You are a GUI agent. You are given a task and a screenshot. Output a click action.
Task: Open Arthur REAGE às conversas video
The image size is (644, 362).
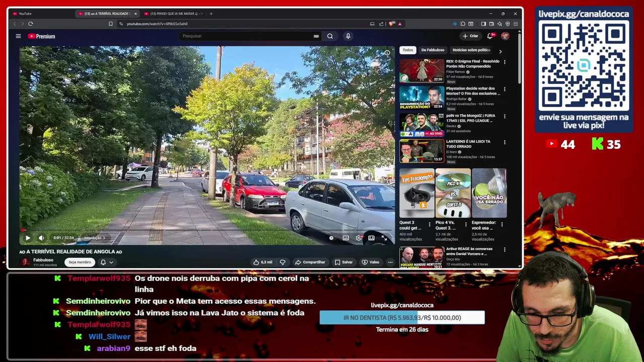click(x=422, y=257)
